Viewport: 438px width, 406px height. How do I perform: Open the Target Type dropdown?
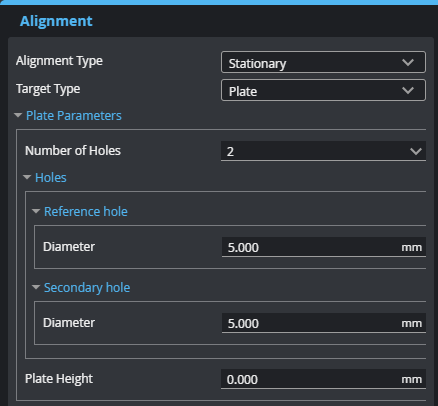[323, 90]
